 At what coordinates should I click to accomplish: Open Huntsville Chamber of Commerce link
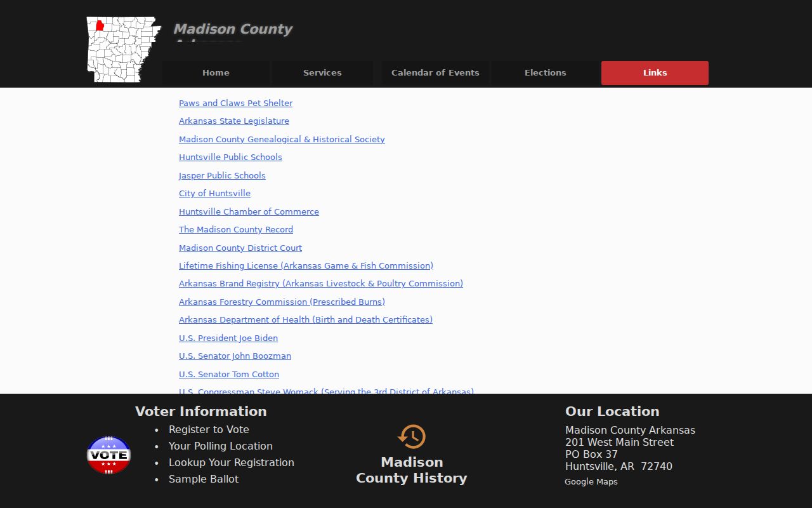249,211
